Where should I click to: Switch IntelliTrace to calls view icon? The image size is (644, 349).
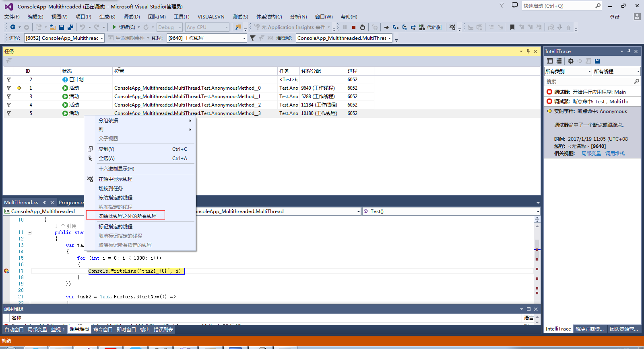(559, 61)
